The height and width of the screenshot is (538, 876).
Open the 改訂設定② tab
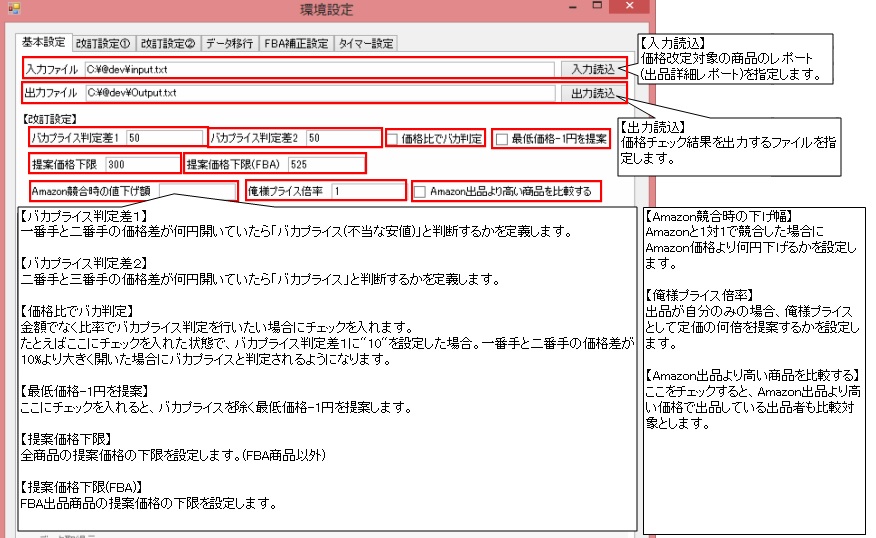167,44
